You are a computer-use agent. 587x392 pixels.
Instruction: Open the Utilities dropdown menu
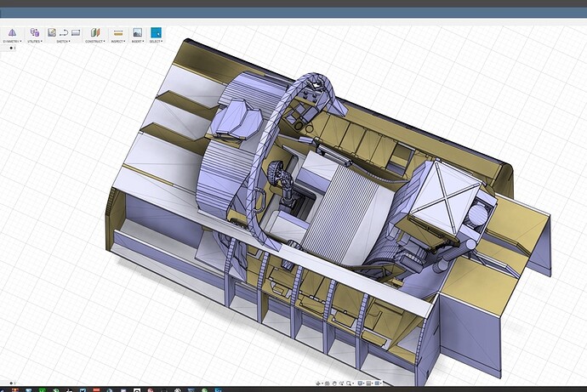(x=34, y=41)
